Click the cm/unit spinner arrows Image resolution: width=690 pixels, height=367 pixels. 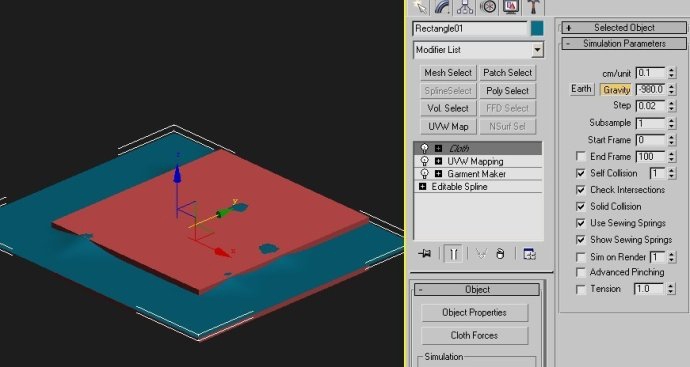(672, 73)
